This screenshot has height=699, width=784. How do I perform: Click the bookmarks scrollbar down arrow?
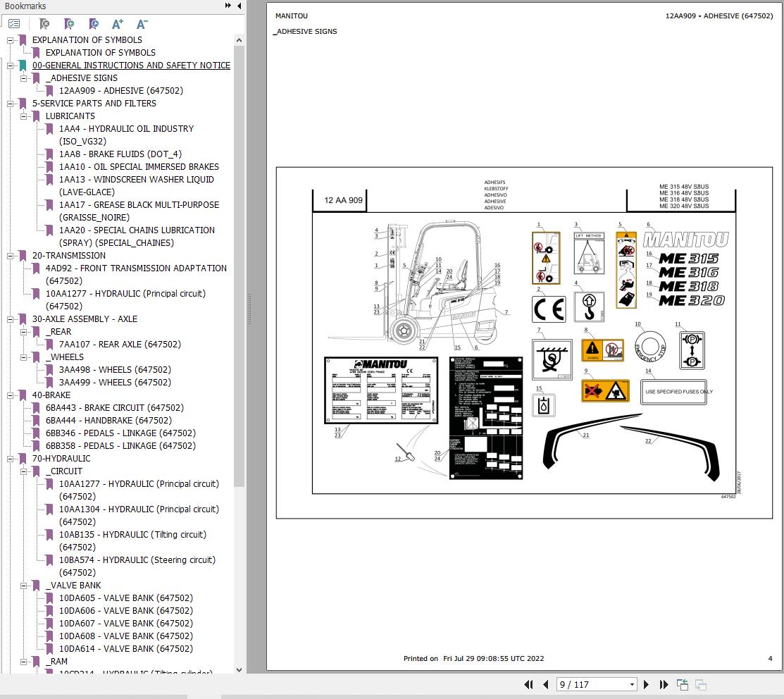239,670
